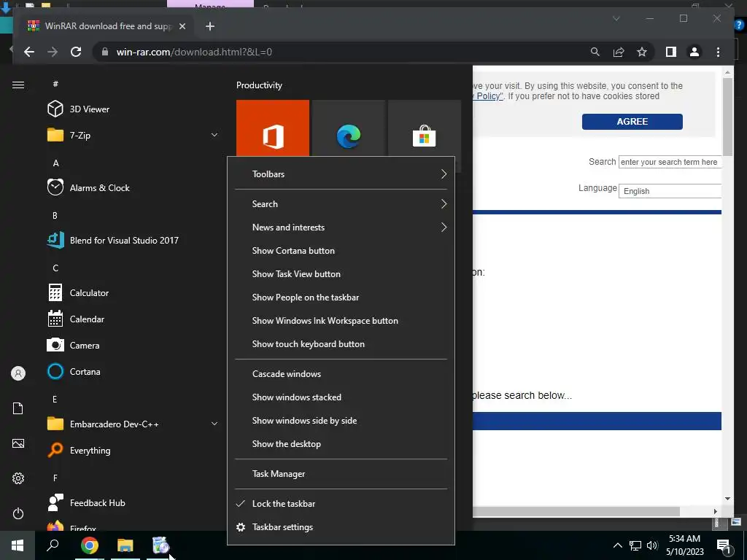Click the Chrome address bar URL
The width and height of the screenshot is (747, 560).
(194, 52)
